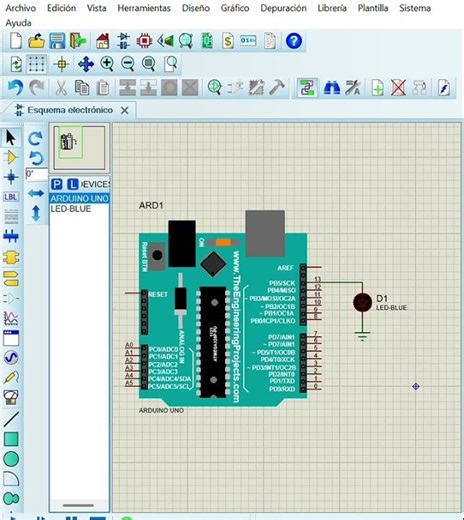Click the Cut scissors icon
Viewport: 464px width, 520px height.
[61, 88]
